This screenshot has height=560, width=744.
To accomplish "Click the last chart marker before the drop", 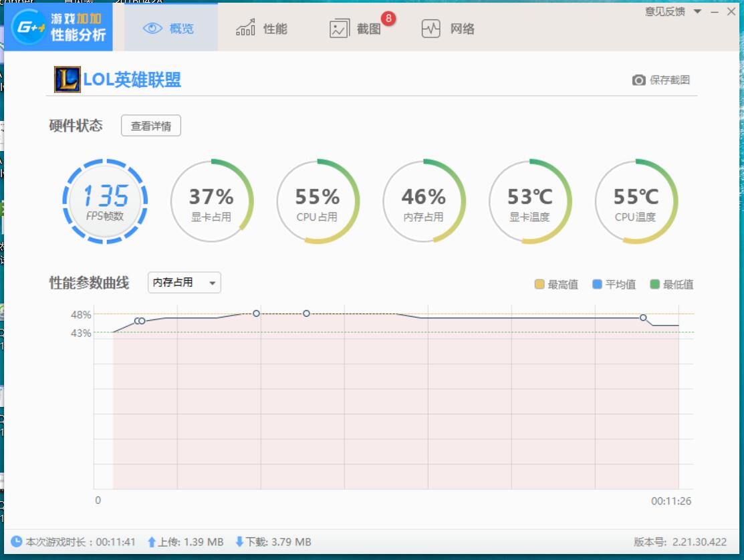I will click(643, 317).
